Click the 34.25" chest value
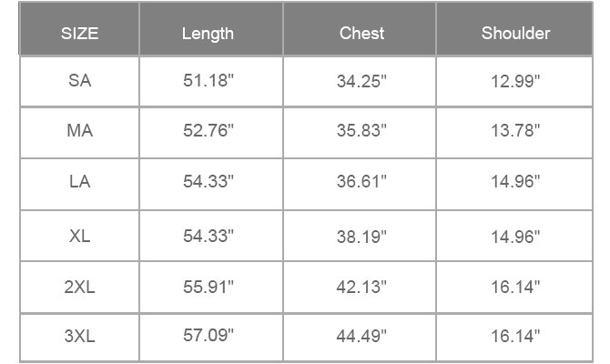Viewport: 610px width, 364px height. (x=361, y=81)
